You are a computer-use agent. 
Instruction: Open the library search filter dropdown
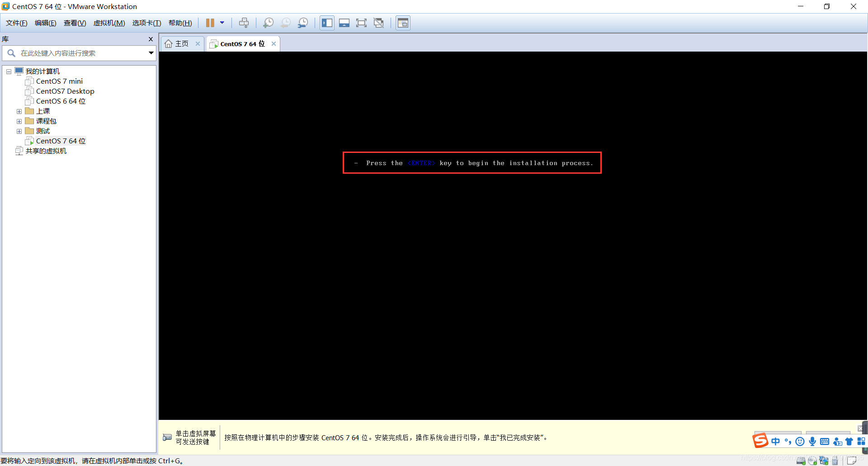pyautogui.click(x=151, y=53)
